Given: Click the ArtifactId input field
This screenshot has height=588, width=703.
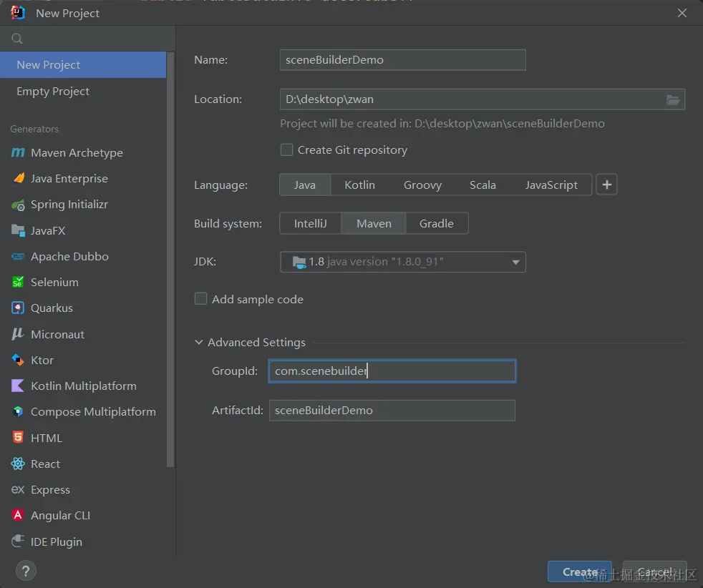Looking at the screenshot, I should (392, 410).
